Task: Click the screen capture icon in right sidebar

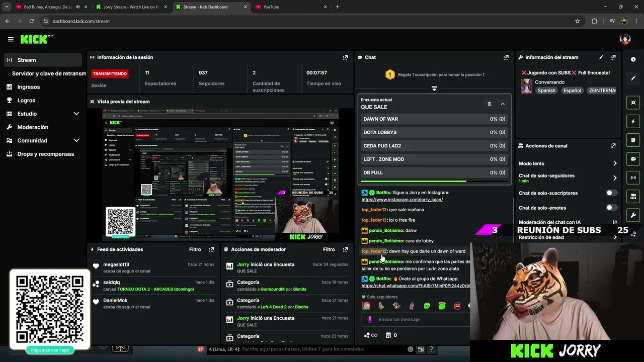Action: pyautogui.click(x=633, y=103)
